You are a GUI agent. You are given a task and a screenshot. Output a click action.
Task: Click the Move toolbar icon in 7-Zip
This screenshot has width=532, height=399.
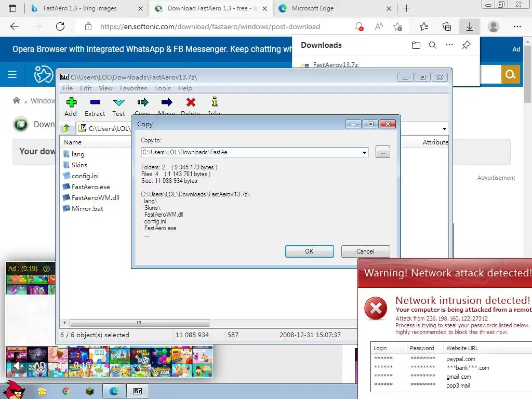click(x=167, y=102)
